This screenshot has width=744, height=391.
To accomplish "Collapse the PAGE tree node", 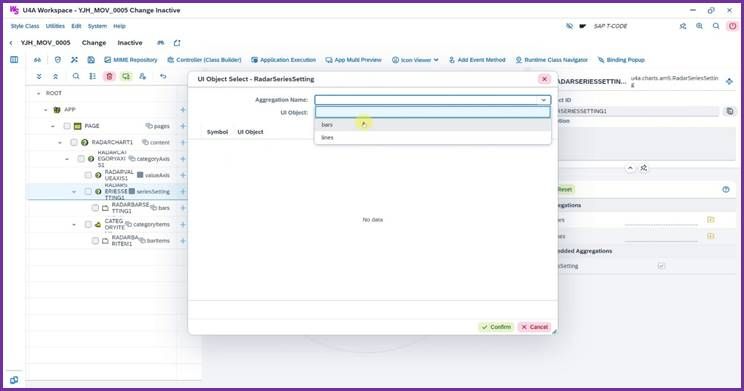I will coord(53,126).
